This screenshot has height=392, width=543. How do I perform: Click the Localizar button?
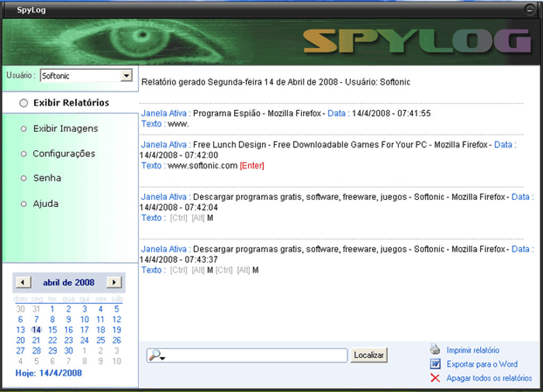pos(369,355)
